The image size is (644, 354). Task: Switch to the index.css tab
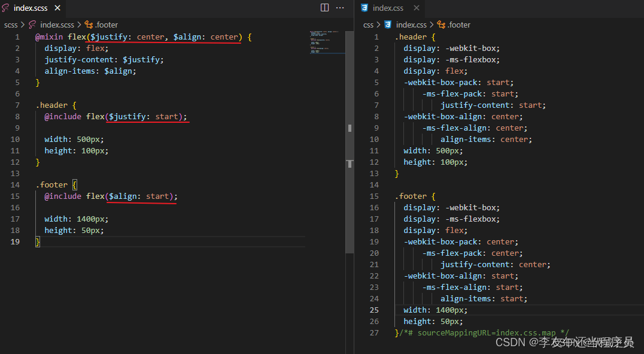pos(387,8)
